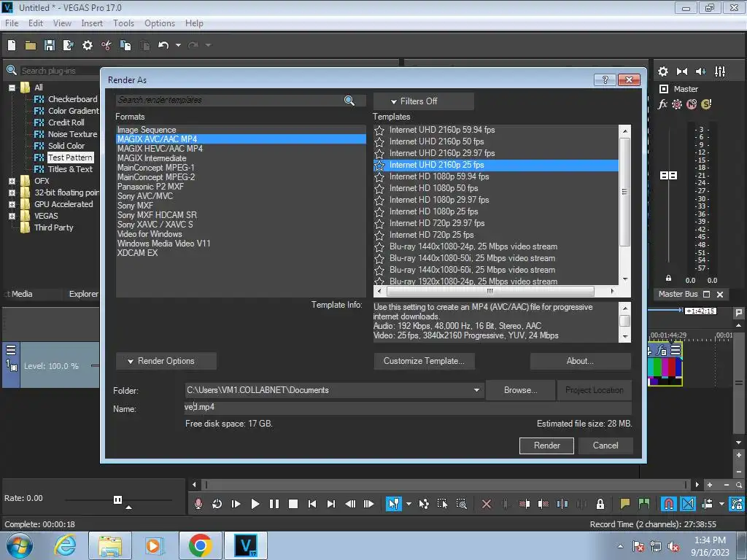Click Cancel in Render As dialog
747x560 pixels.
pos(605,446)
